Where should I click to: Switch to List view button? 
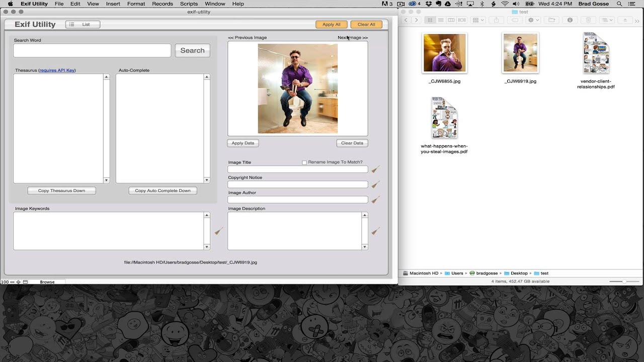click(83, 24)
